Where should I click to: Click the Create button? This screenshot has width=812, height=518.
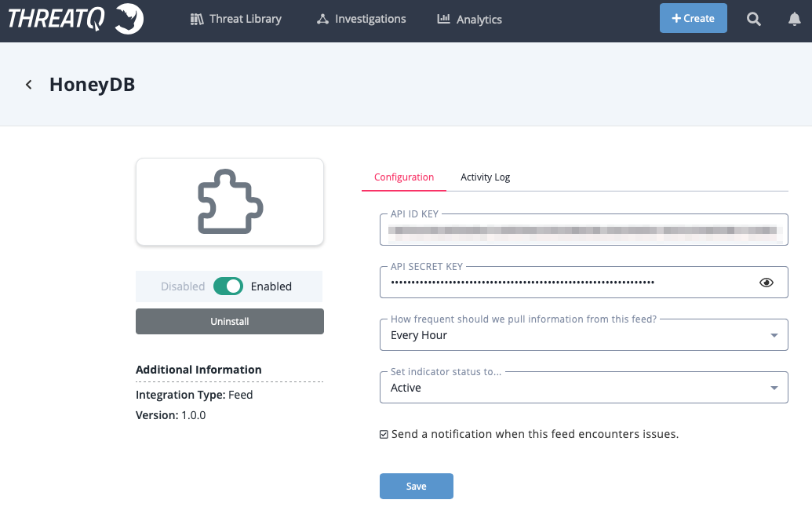[x=693, y=18]
